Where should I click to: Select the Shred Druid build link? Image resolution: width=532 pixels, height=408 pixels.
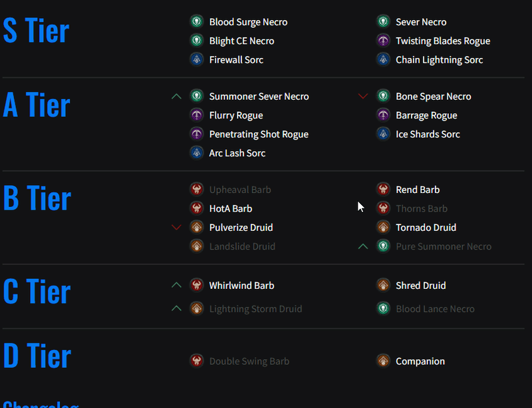pyautogui.click(x=420, y=286)
